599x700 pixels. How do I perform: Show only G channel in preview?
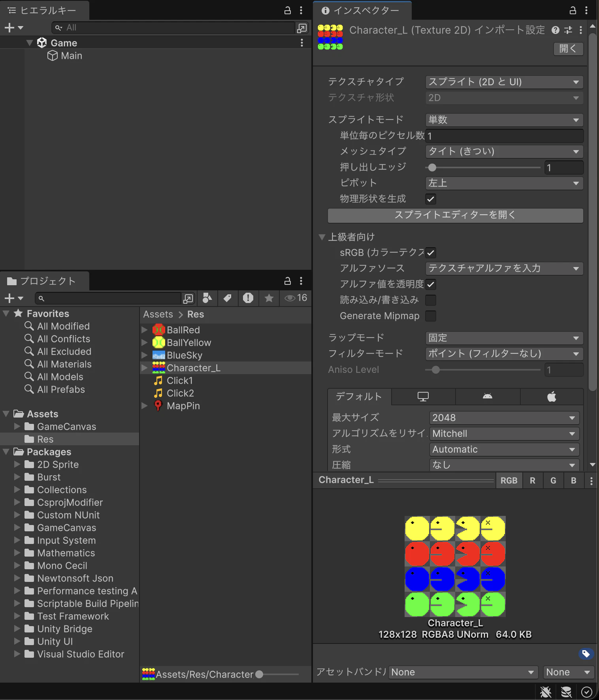(553, 481)
